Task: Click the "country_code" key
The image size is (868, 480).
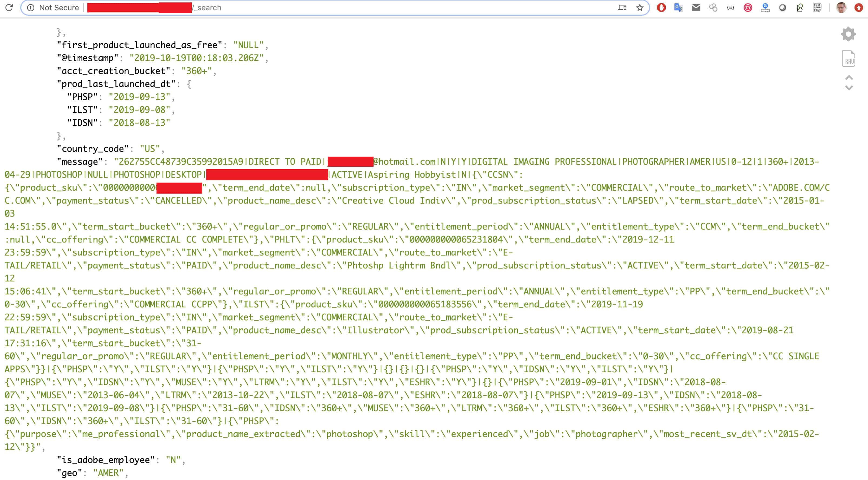Action: (92, 149)
